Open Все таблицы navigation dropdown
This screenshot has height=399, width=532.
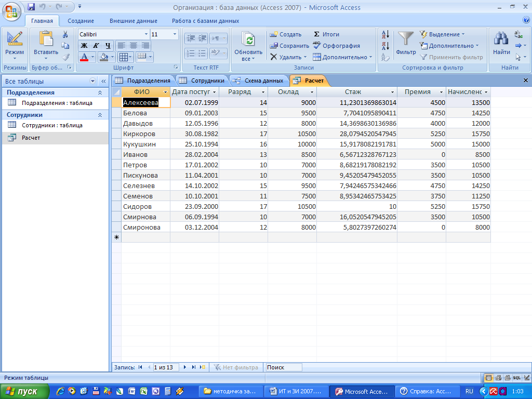coord(92,81)
